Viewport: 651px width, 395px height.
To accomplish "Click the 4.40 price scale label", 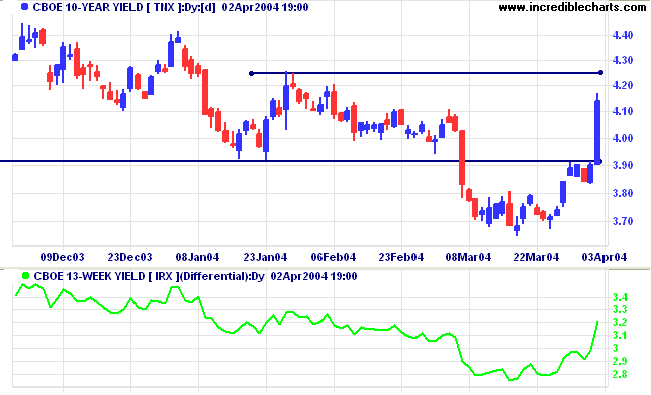I will 623,35.
